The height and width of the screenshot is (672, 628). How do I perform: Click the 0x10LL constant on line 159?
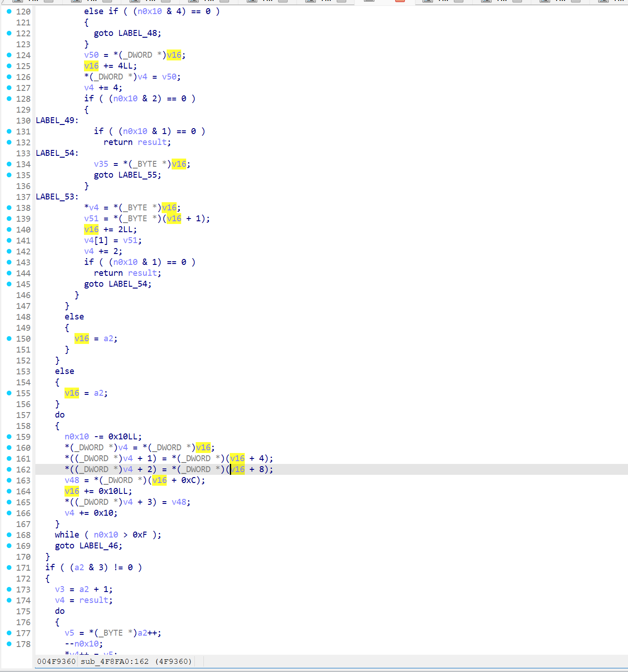[123, 437]
